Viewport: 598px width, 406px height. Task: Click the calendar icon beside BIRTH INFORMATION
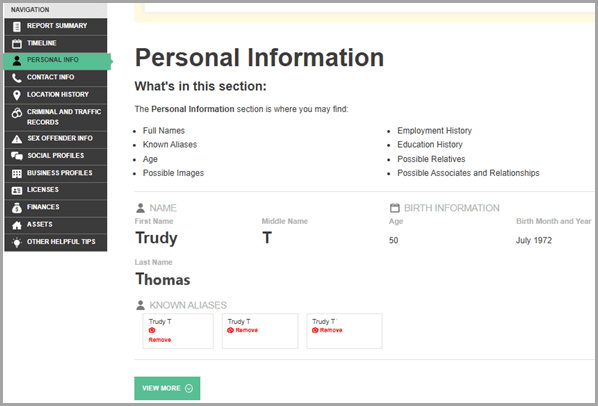pyautogui.click(x=395, y=208)
